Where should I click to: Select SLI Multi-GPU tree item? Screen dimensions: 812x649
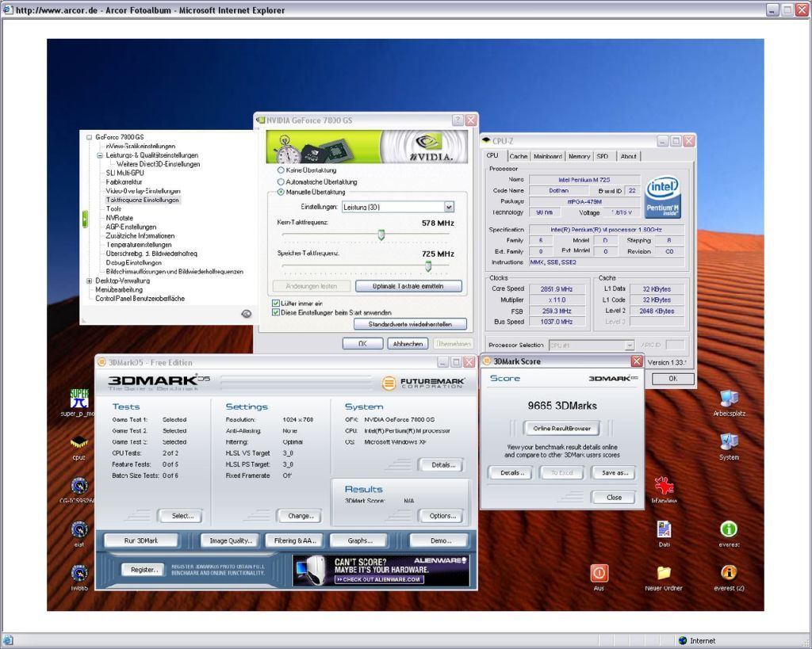click(124, 173)
